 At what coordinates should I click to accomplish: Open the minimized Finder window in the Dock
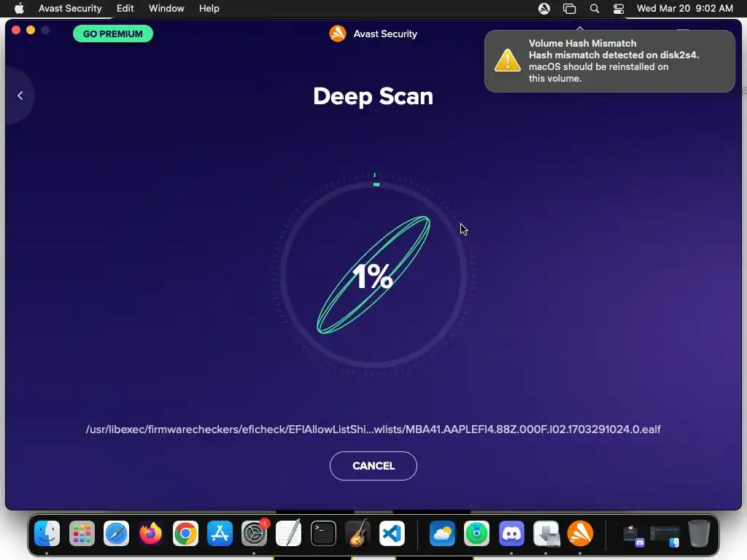coord(665,536)
